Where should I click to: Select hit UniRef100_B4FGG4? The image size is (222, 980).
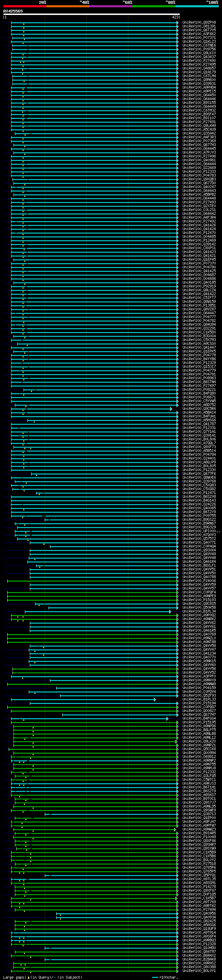[199, 718]
